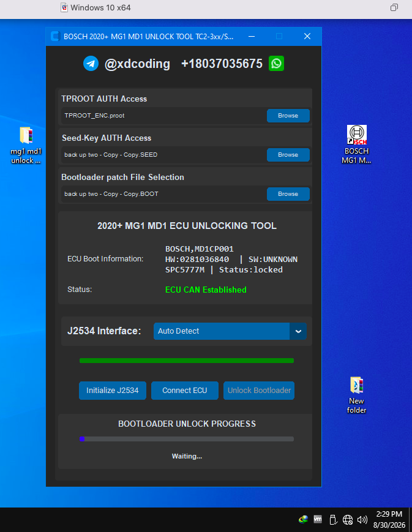Click the 'back up two - Copy - Copy.BOOT' field

(x=163, y=194)
